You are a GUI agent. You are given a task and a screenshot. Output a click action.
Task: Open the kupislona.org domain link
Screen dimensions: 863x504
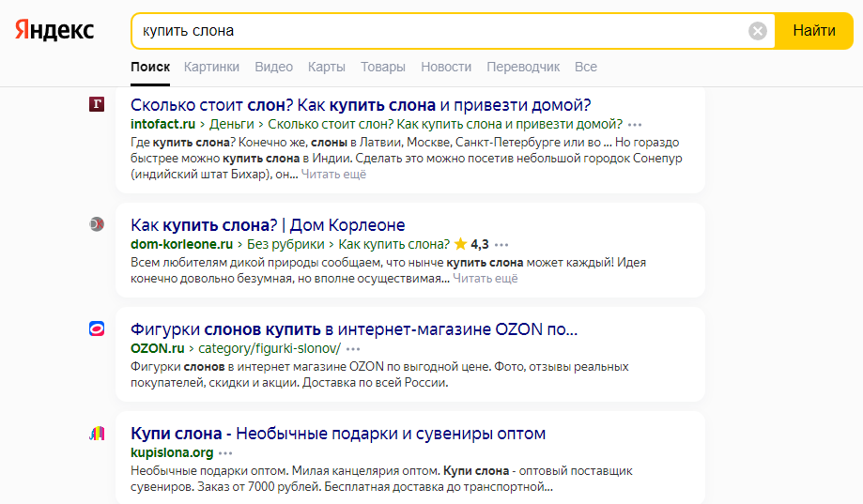172,452
